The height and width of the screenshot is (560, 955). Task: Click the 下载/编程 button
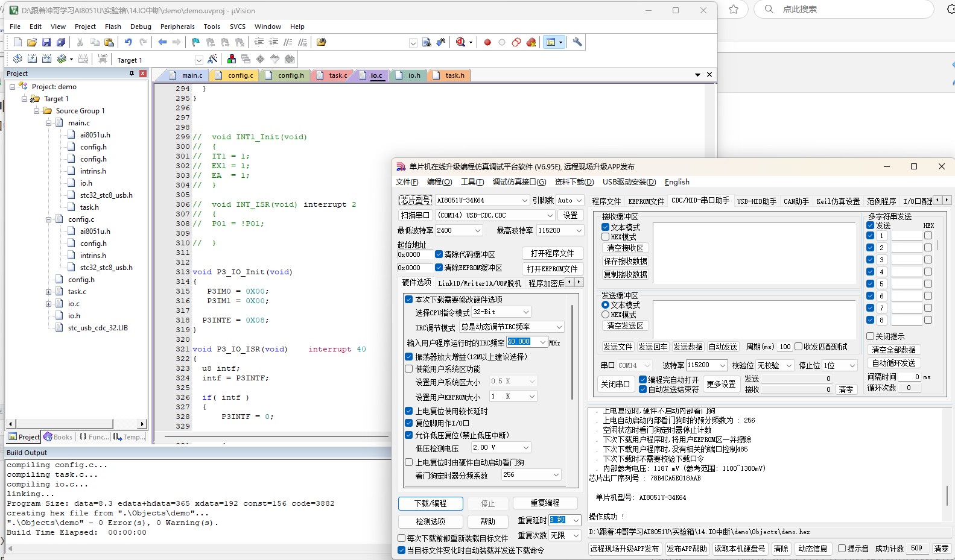[430, 503]
